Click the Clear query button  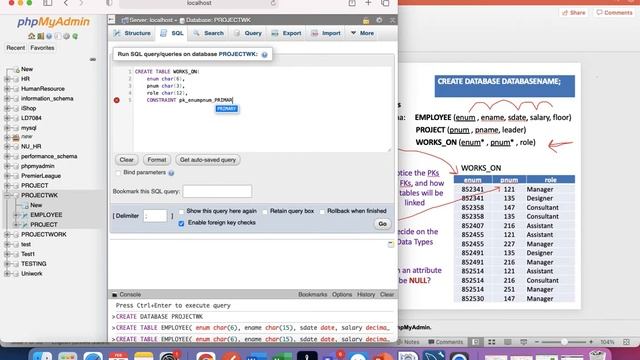[x=127, y=160]
